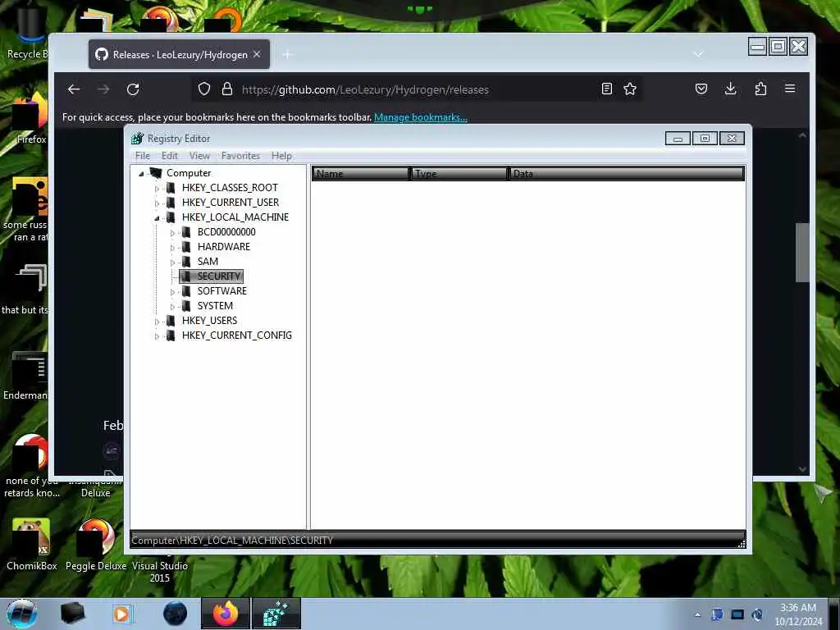The image size is (840, 630).
Task: Open the Media Player taskbar icon
Action: (x=123, y=614)
